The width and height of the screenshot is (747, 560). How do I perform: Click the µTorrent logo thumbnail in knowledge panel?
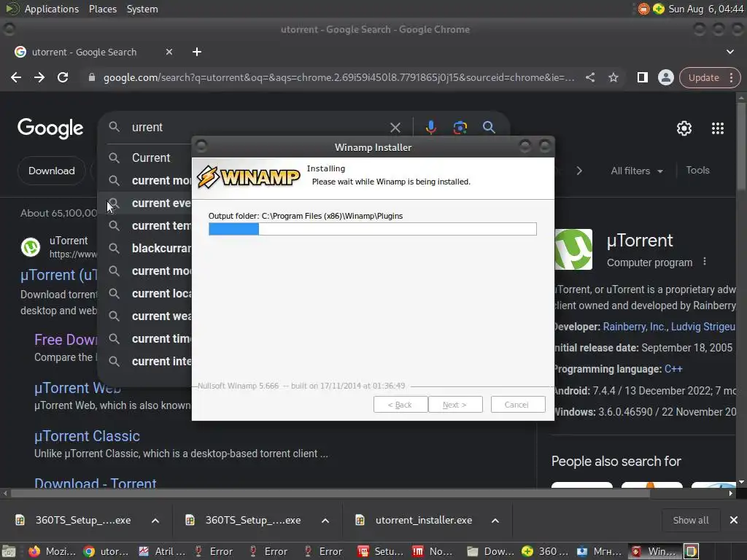pyautogui.click(x=573, y=249)
